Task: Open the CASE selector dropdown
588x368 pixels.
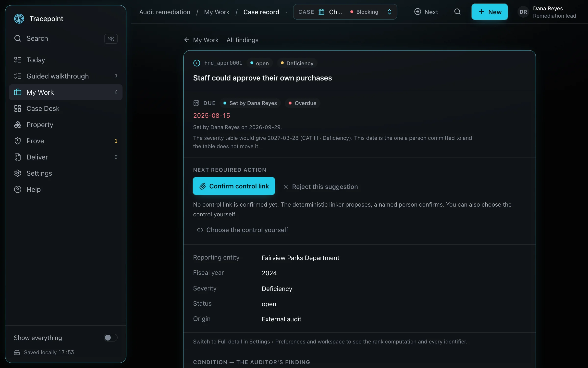Action: [345, 12]
